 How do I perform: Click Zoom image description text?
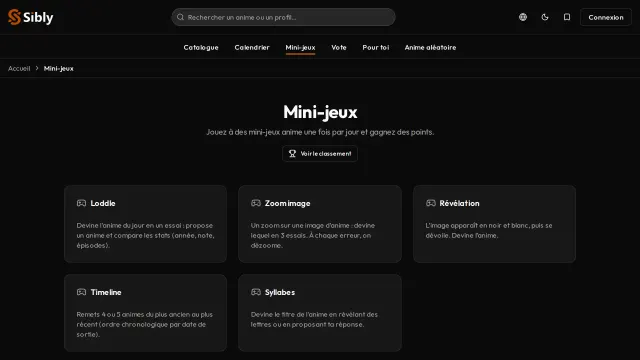313,236
